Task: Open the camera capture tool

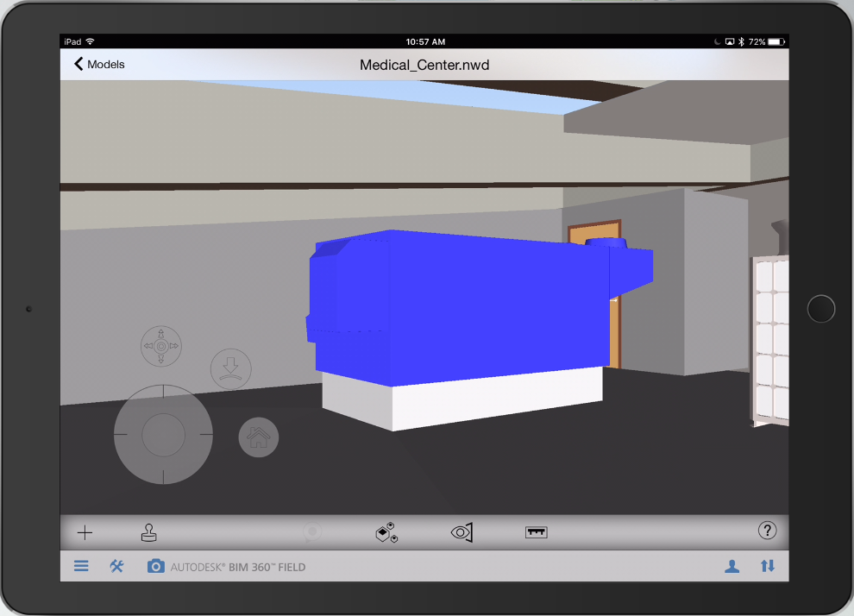Action: (155, 567)
